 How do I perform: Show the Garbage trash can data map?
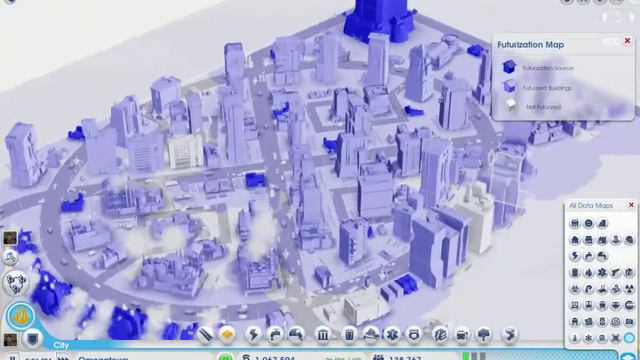pyautogui.click(x=575, y=272)
